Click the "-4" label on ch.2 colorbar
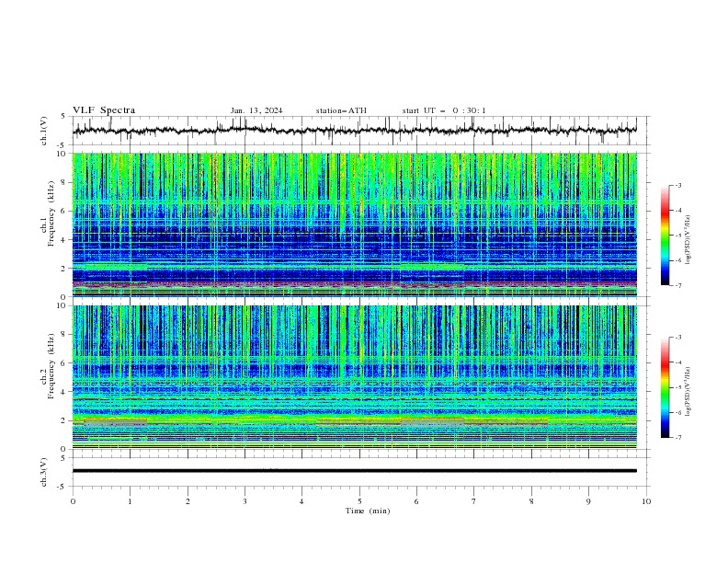This screenshot has width=728, height=563. (678, 362)
